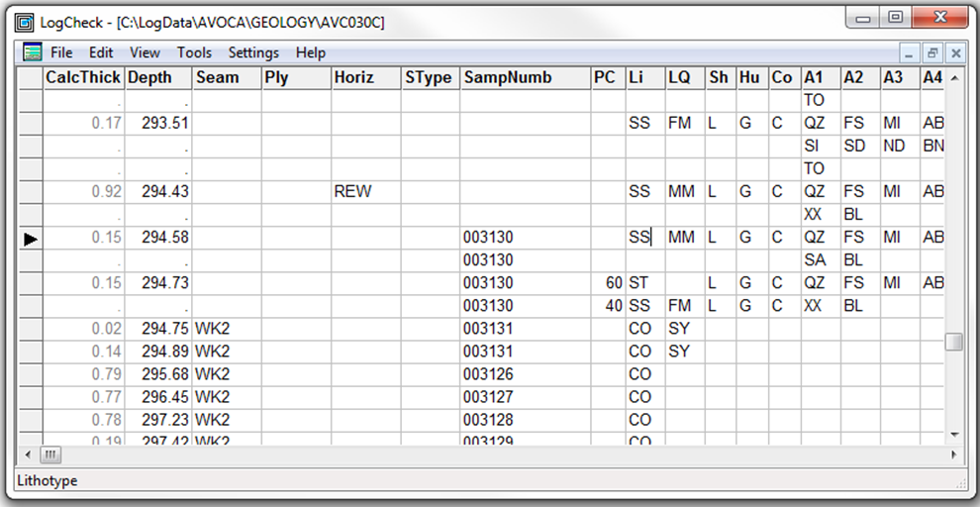Select the REW cell in Horiz column
980x507 pixels.
(x=365, y=192)
